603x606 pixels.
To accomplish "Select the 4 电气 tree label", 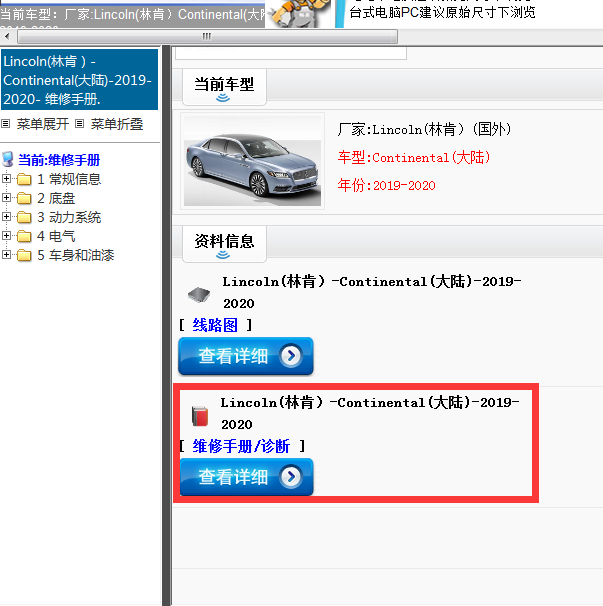I will [x=56, y=236].
